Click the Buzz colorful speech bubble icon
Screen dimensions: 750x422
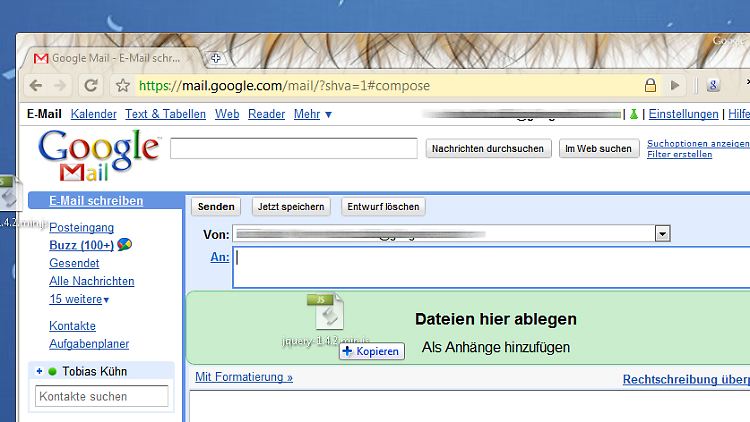click(x=124, y=245)
